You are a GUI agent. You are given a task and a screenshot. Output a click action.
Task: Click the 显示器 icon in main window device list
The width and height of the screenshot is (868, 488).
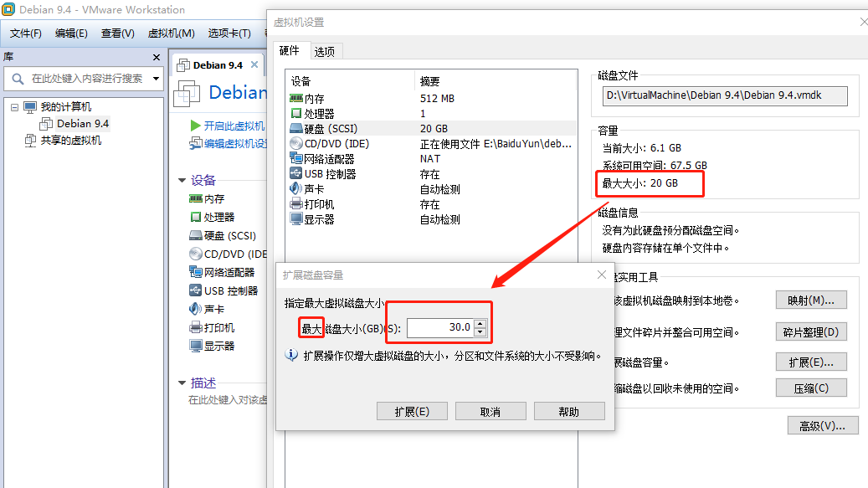pos(195,346)
